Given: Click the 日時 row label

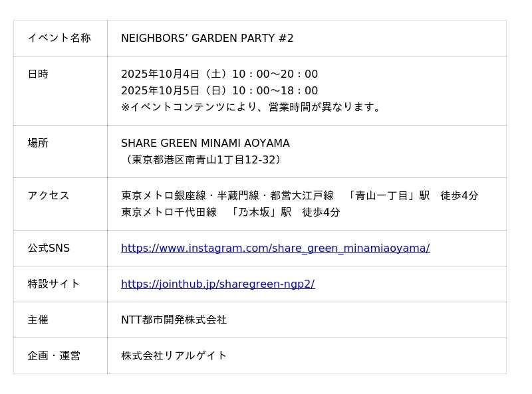Looking at the screenshot, I should click(x=38, y=74).
